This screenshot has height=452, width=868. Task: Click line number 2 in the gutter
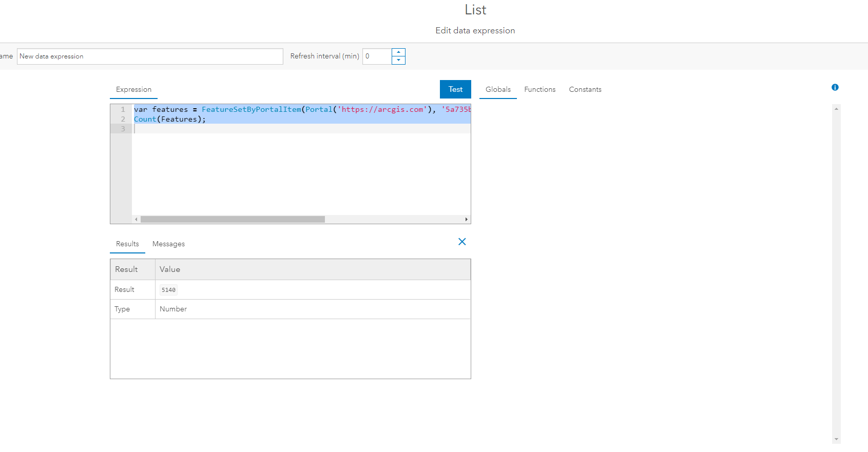123,119
